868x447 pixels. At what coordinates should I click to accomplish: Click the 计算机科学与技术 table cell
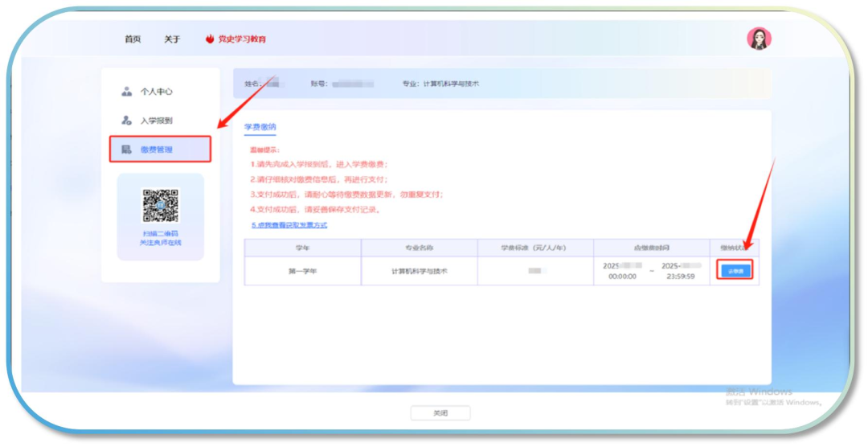[419, 272]
